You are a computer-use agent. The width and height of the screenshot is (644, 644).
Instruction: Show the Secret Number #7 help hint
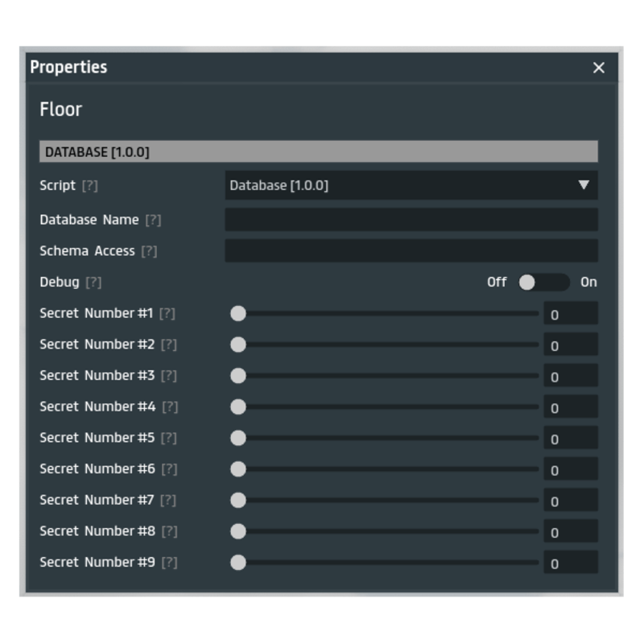[x=167, y=500]
